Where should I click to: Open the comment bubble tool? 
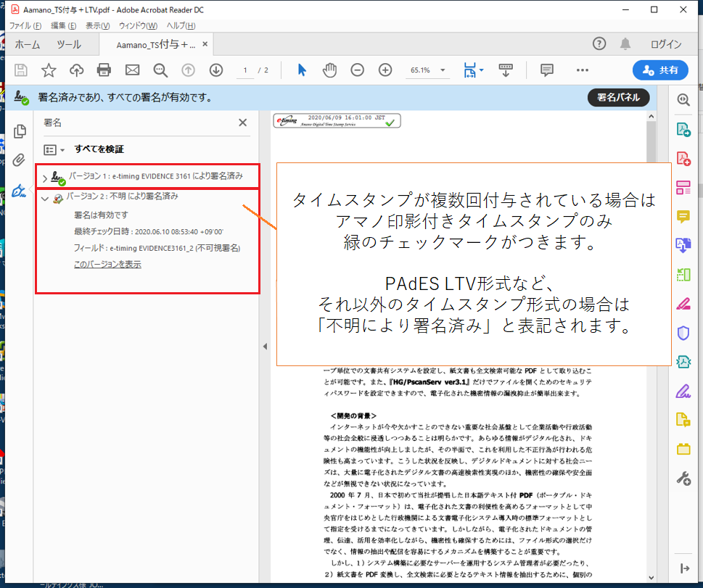point(547,70)
